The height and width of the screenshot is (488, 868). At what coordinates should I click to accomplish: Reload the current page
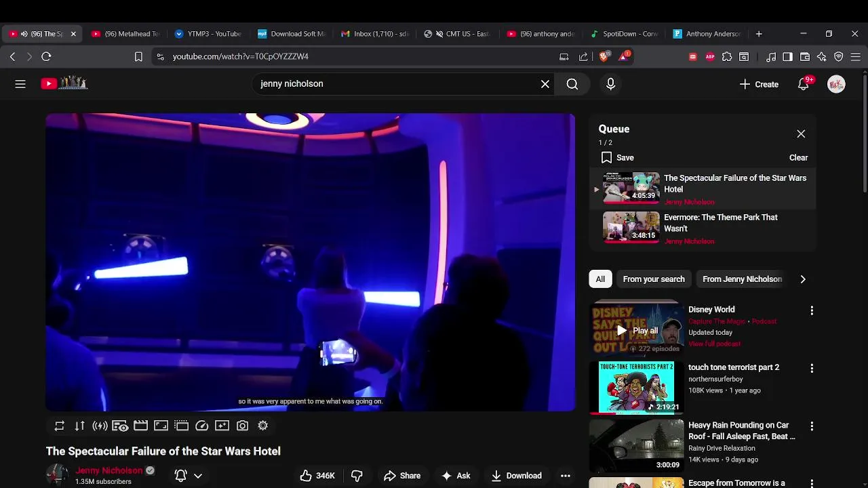(x=46, y=57)
